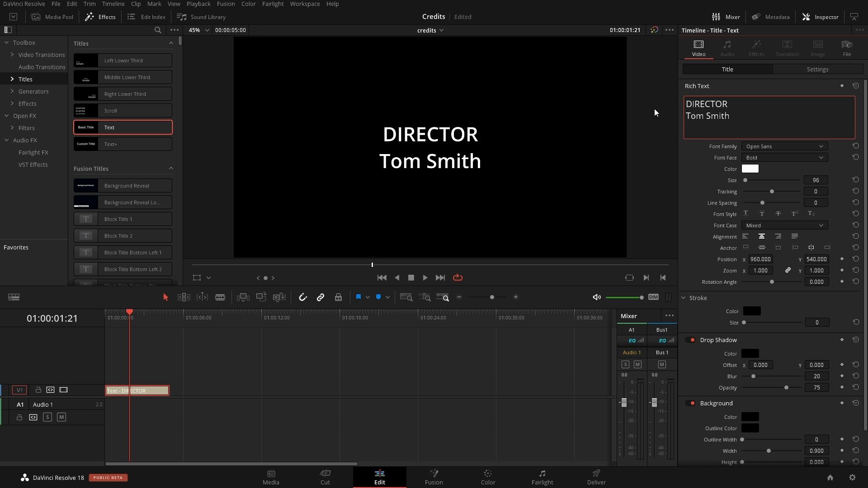Switch to the Fusion page

tap(434, 477)
